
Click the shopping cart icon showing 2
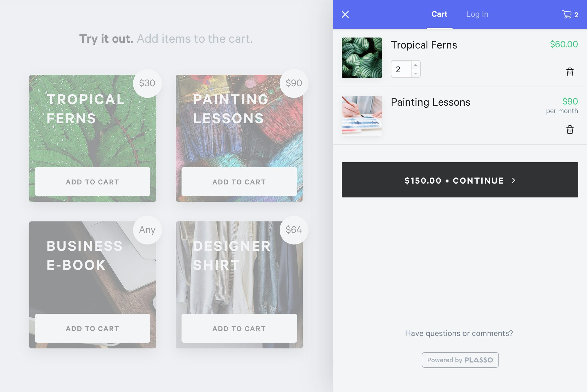pos(570,14)
